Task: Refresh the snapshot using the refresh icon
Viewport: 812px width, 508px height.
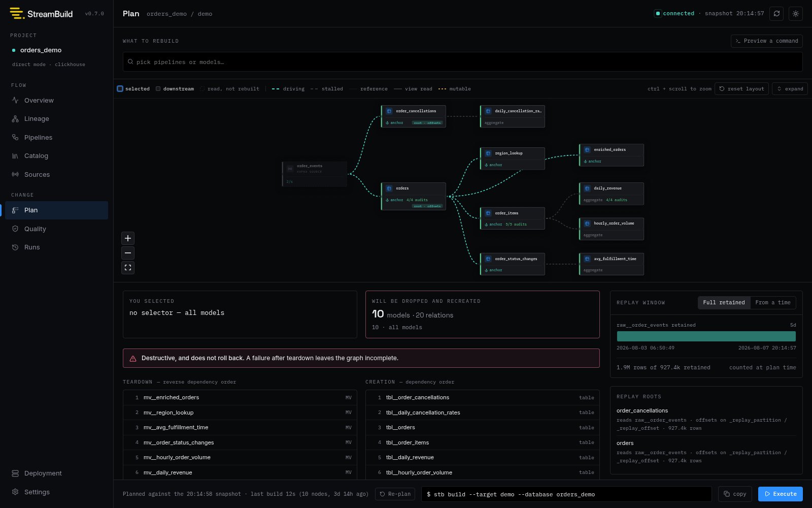Action: tap(776, 14)
